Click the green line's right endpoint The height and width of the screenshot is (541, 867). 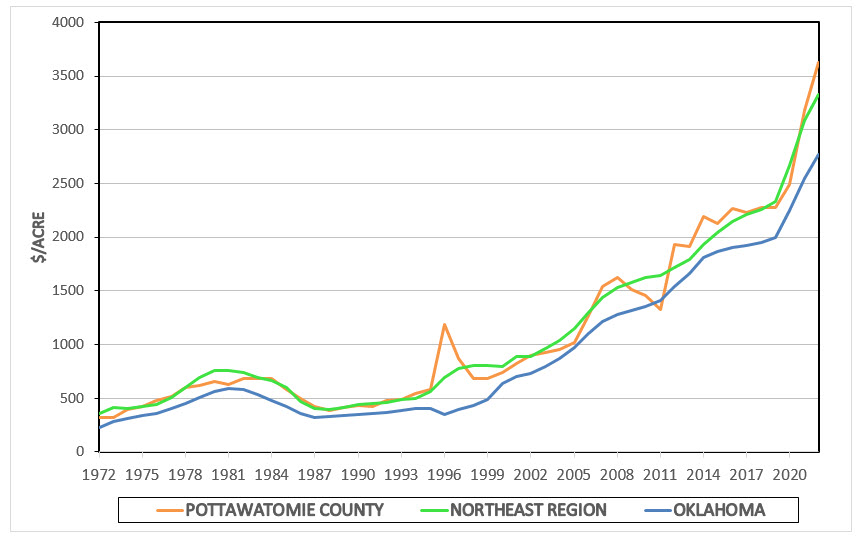click(819, 94)
